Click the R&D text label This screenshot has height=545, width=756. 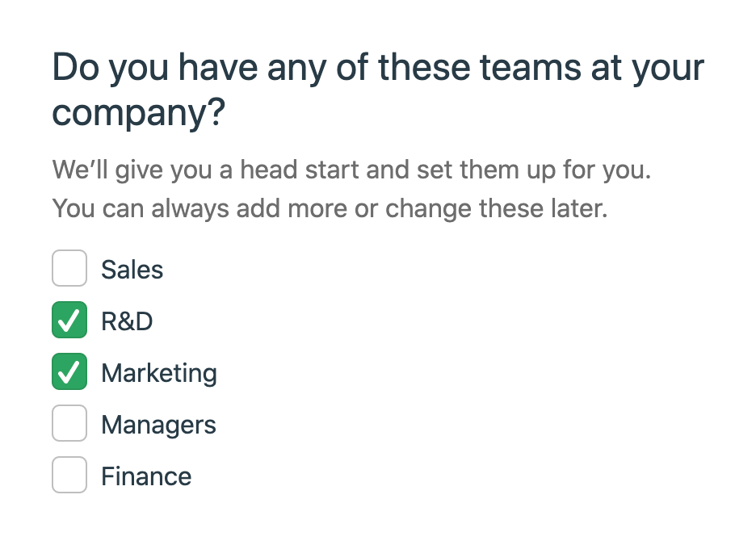point(127,321)
